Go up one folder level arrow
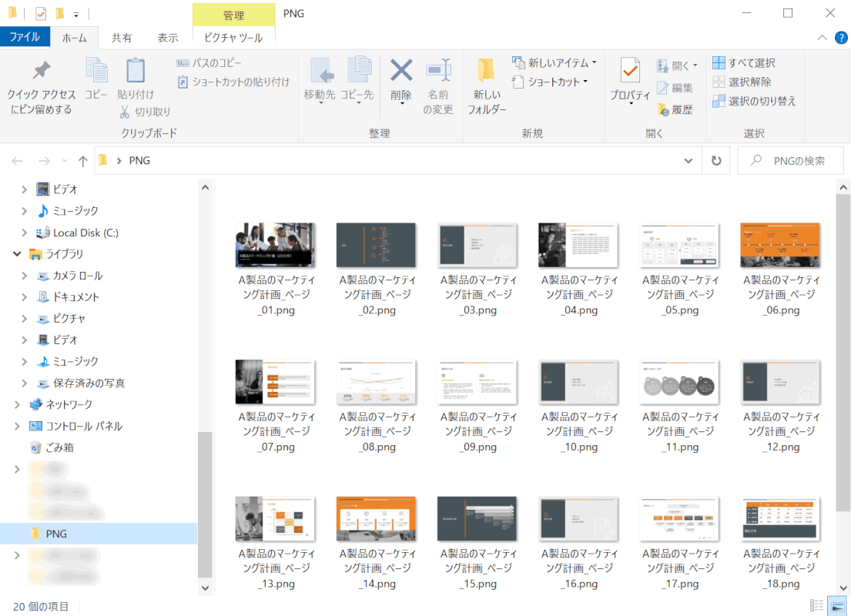Screen dimensions: 851x616 click(83, 161)
